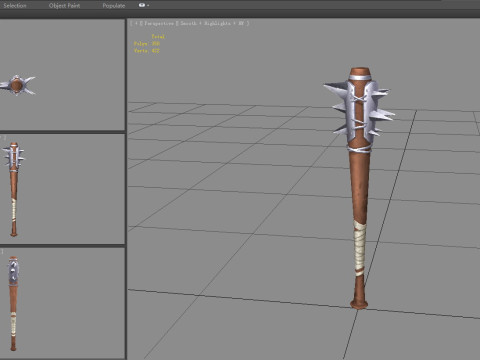The width and height of the screenshot is (480, 360).
Task: Click the [+] viewport menu label
Action: click(x=137, y=23)
